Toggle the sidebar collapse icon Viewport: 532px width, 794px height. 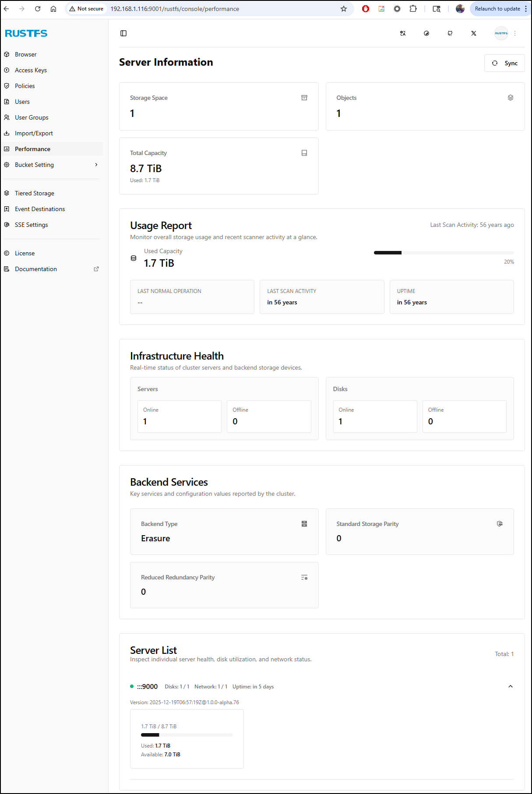[x=123, y=33]
